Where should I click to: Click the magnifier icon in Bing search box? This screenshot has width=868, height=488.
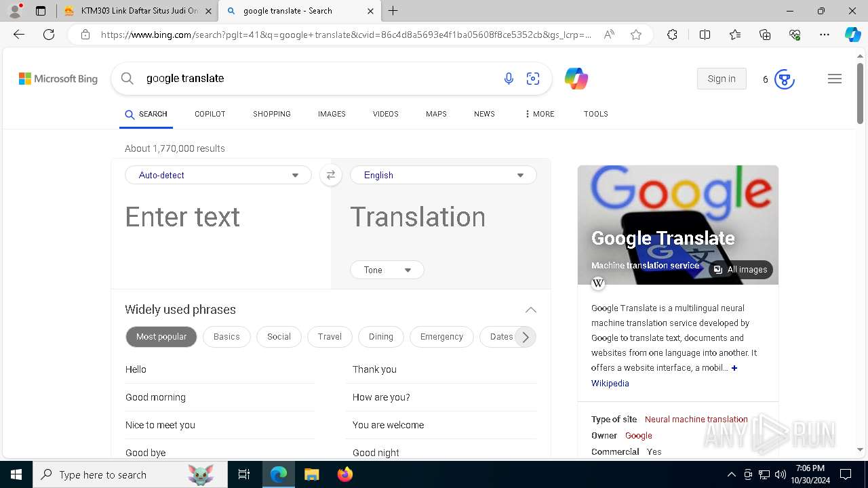pos(127,79)
